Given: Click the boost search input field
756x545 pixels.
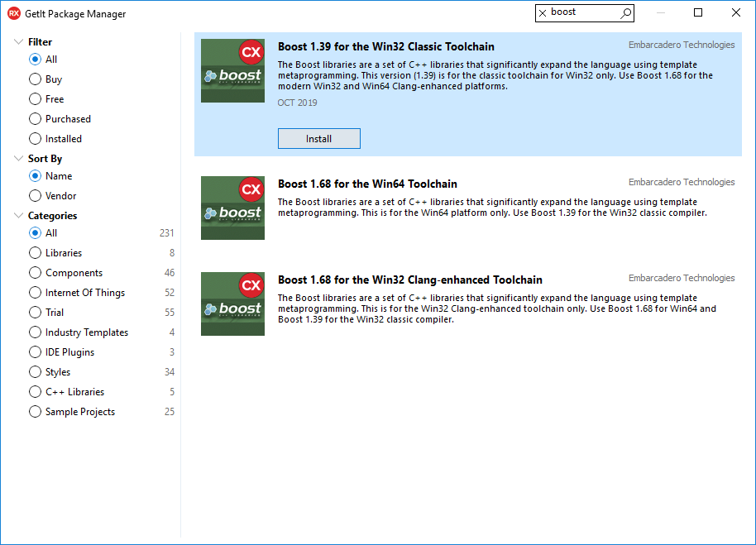Looking at the screenshot, I should 583,13.
